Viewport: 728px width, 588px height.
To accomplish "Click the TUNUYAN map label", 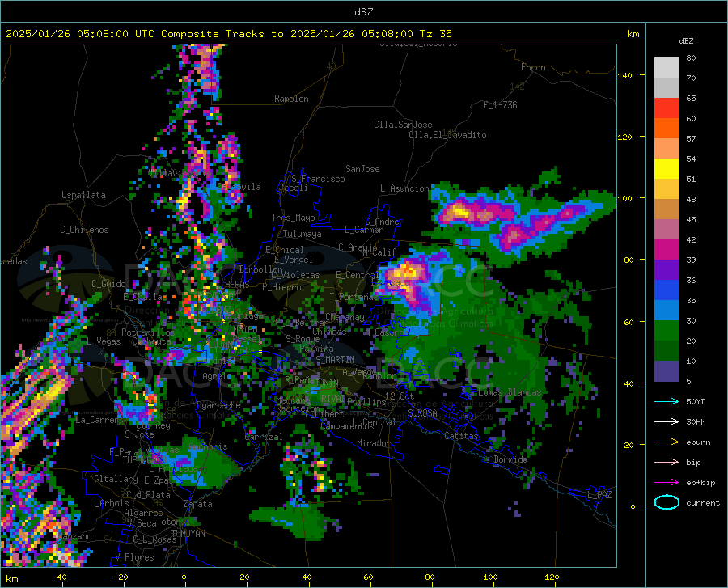I will pos(188,534).
